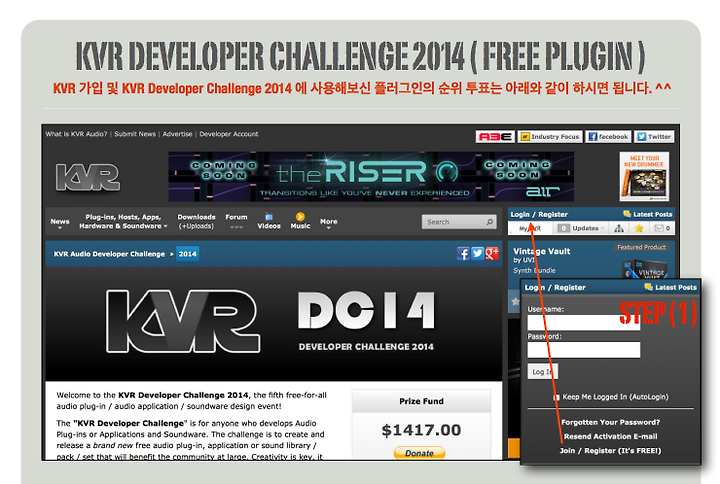Click the $1417.00 prize fund amount

coord(421,430)
